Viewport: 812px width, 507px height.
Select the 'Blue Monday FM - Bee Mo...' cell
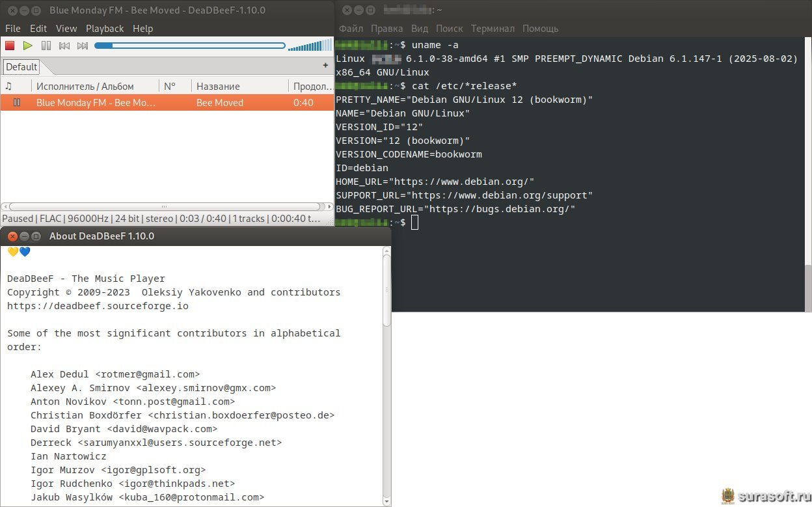pyautogui.click(x=95, y=103)
